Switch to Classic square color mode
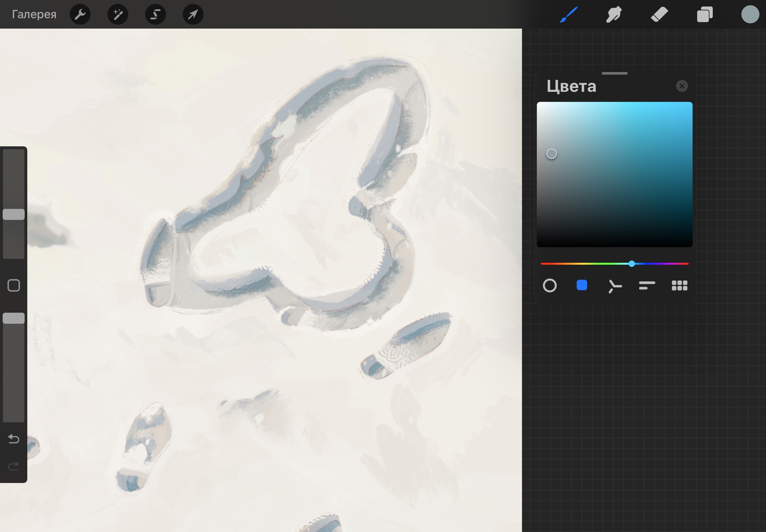 point(582,285)
